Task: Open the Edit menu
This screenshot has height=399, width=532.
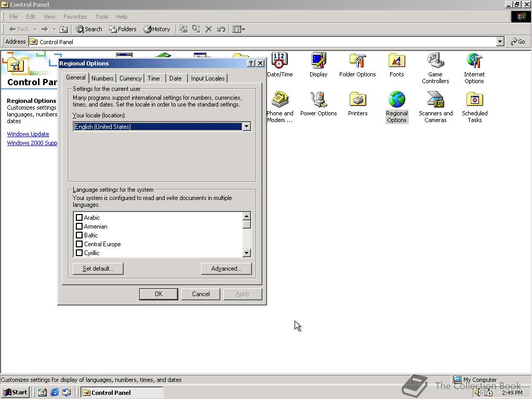Action: tap(31, 17)
